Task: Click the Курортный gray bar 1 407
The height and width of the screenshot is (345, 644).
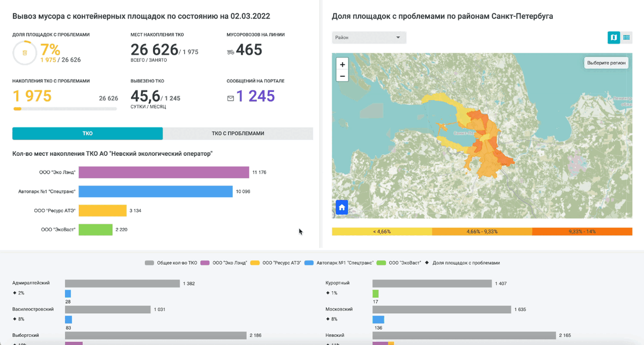Action: click(x=432, y=283)
